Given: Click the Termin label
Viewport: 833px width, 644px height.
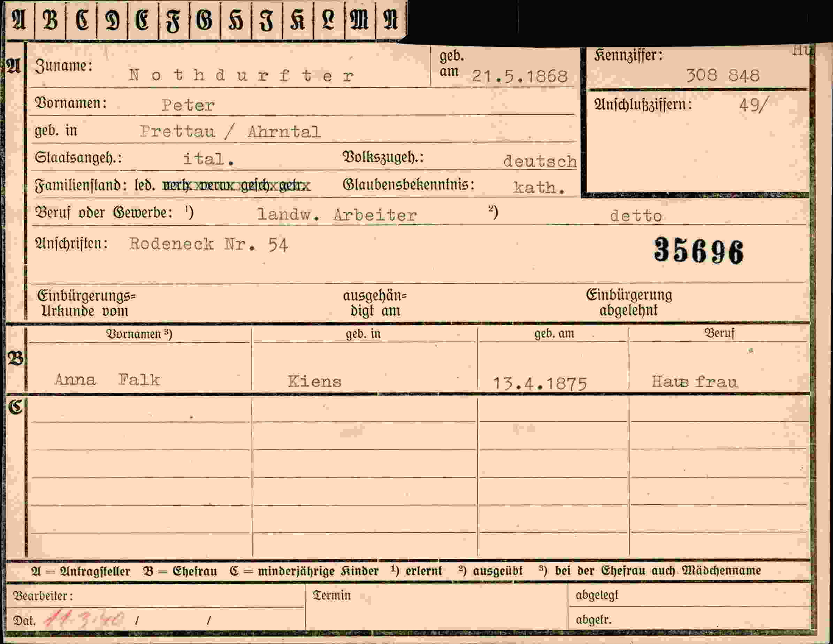Looking at the screenshot, I should tap(331, 595).
